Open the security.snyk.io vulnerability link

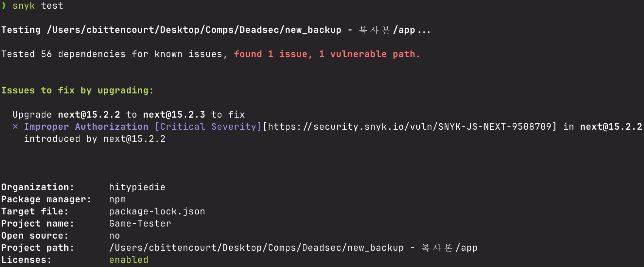pos(410,127)
